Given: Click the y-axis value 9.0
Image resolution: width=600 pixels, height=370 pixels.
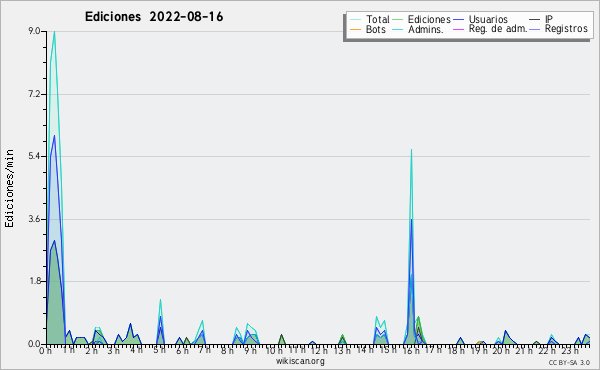Looking at the screenshot, I should click(34, 31).
